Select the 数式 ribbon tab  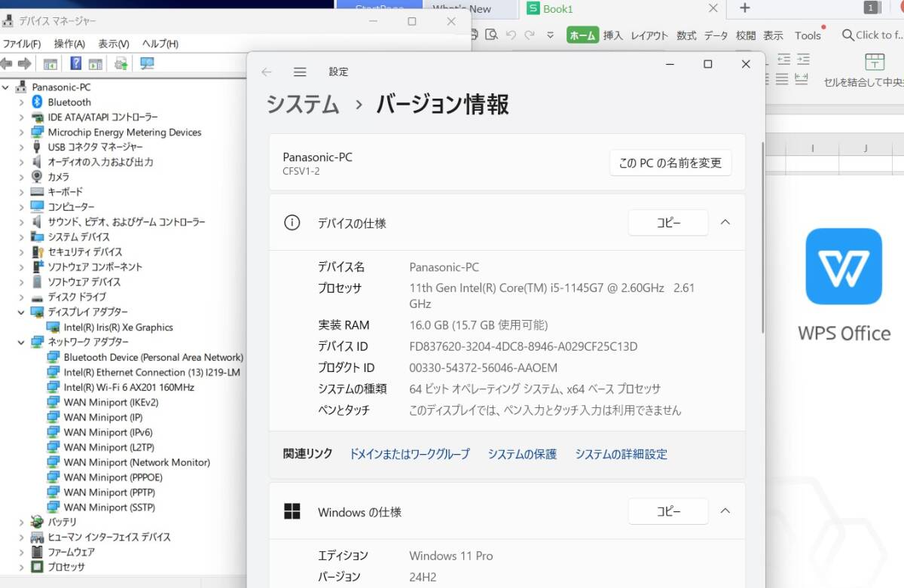[x=686, y=35]
